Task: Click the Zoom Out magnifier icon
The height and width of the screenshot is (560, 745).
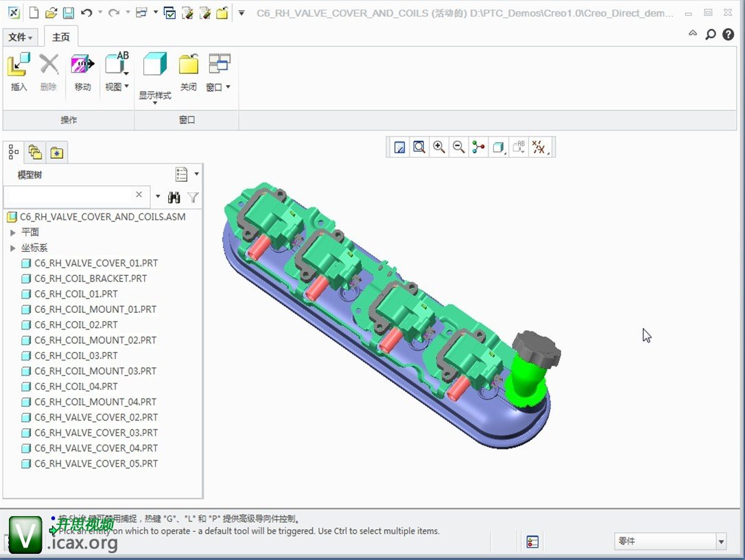Action: (x=458, y=148)
